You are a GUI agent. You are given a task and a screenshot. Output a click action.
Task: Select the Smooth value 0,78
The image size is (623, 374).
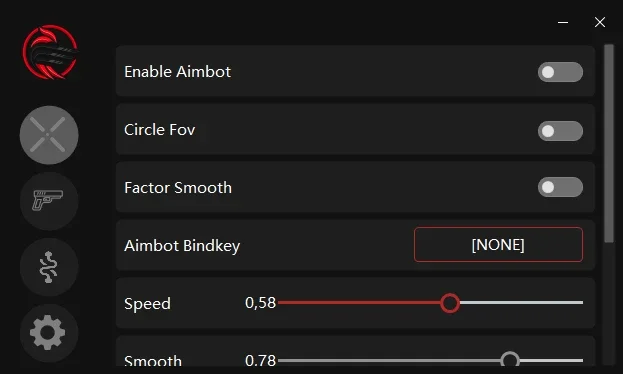pos(260,360)
